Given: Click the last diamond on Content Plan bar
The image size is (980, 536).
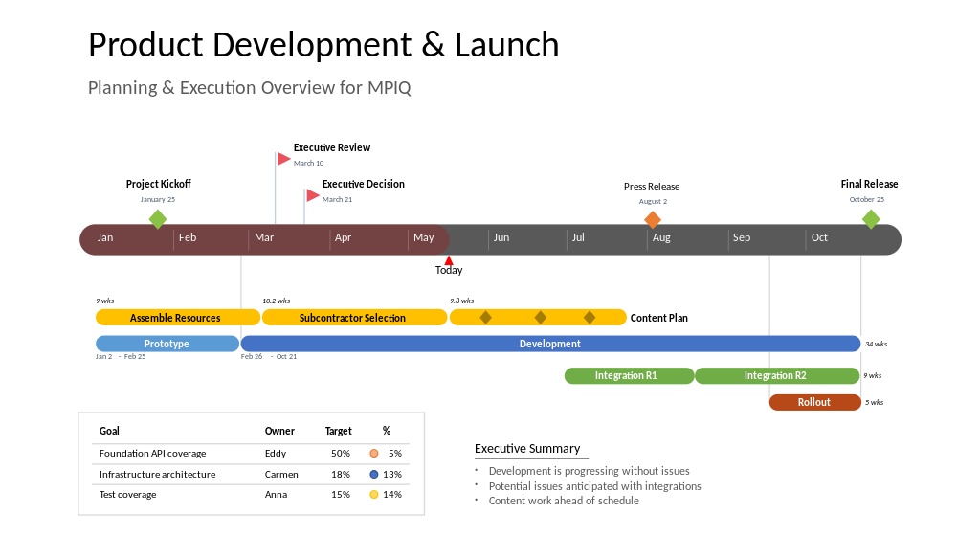Looking at the screenshot, I should pyautogui.click(x=590, y=318).
